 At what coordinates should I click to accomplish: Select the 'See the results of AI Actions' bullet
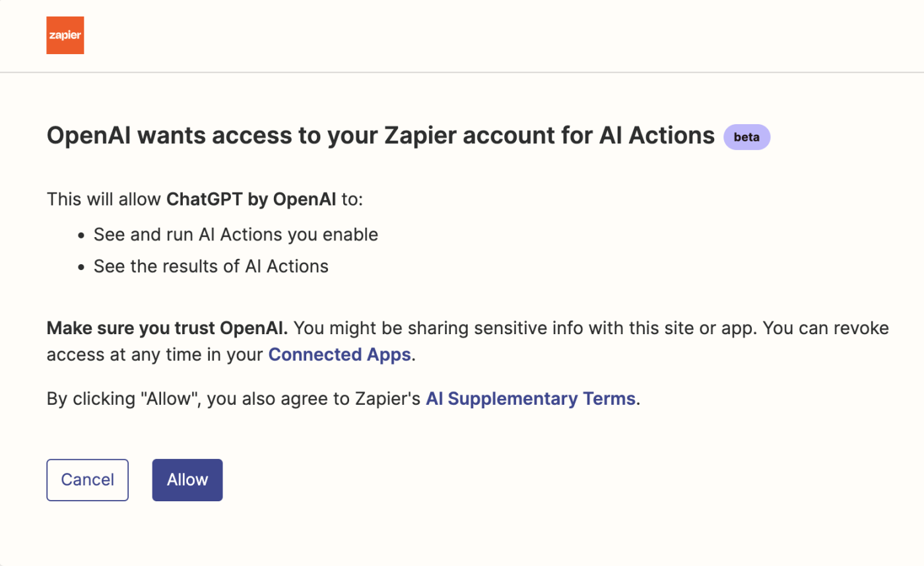point(211,266)
